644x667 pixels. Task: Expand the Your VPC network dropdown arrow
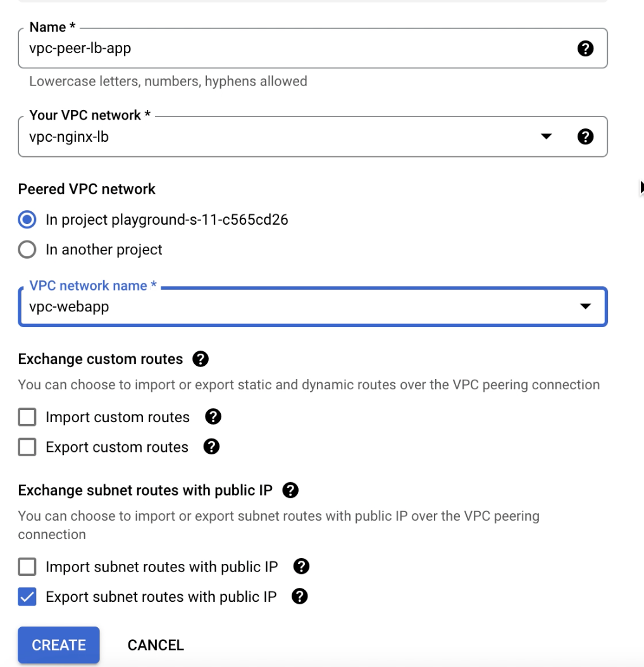pos(546,137)
